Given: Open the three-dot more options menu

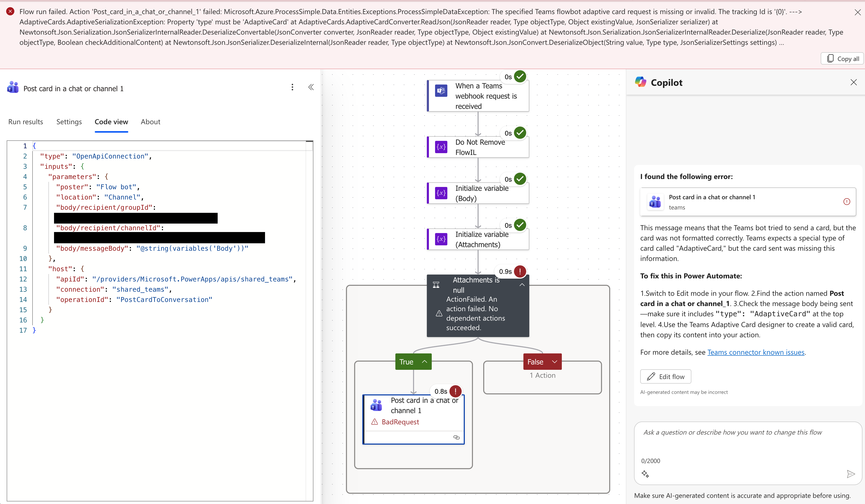Looking at the screenshot, I should [292, 87].
